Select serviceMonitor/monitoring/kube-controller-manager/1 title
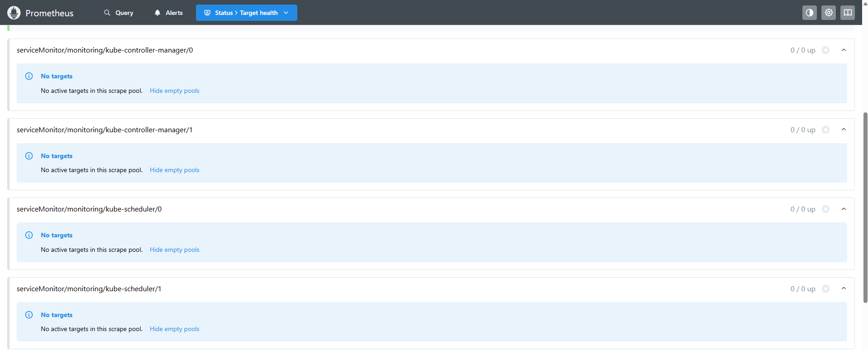 [105, 130]
